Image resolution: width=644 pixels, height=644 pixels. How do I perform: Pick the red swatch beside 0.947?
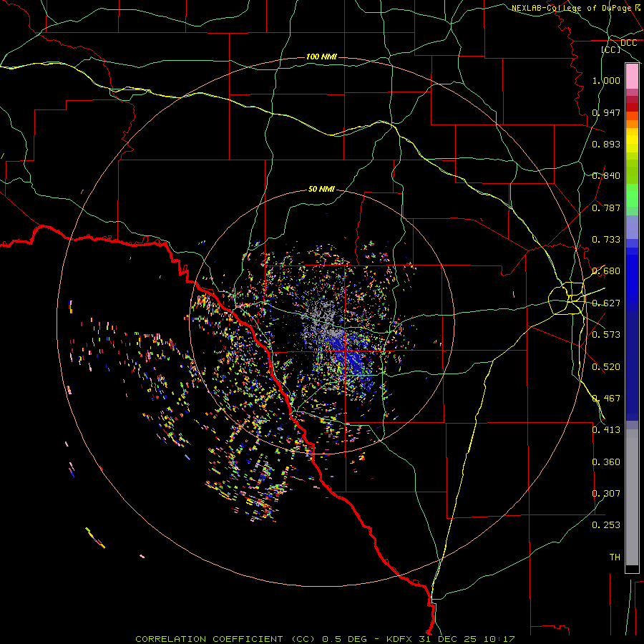(632, 107)
